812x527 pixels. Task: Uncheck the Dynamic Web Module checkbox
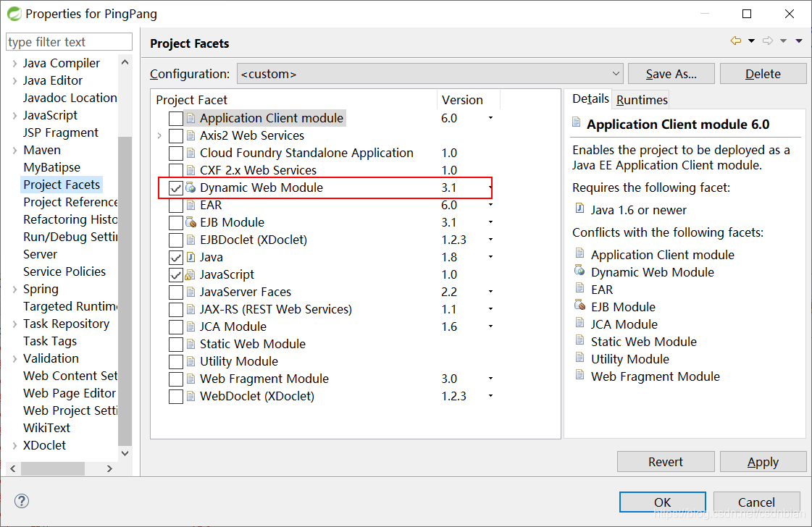(175, 187)
